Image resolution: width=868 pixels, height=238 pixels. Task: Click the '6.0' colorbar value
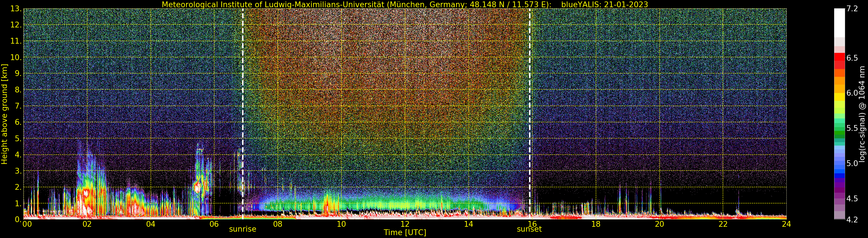pos(852,93)
